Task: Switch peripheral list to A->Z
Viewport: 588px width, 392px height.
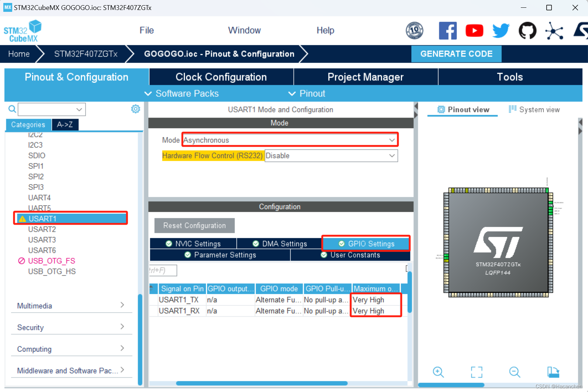Action: click(65, 125)
